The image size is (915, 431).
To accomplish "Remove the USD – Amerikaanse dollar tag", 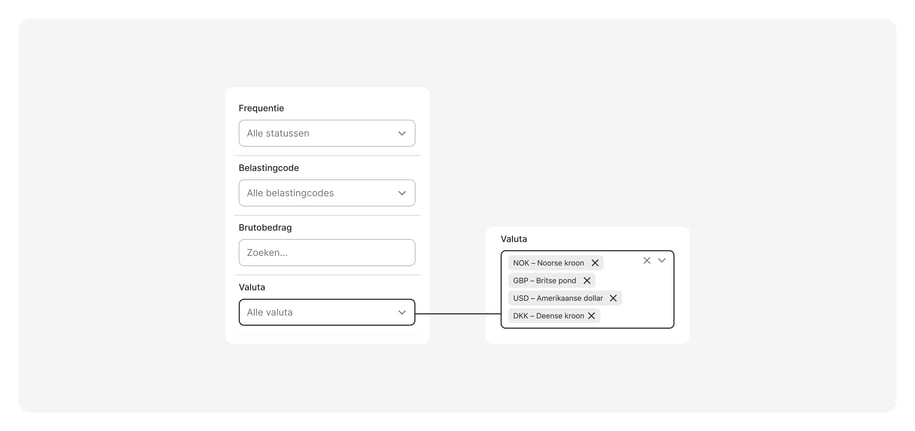I will tap(613, 298).
